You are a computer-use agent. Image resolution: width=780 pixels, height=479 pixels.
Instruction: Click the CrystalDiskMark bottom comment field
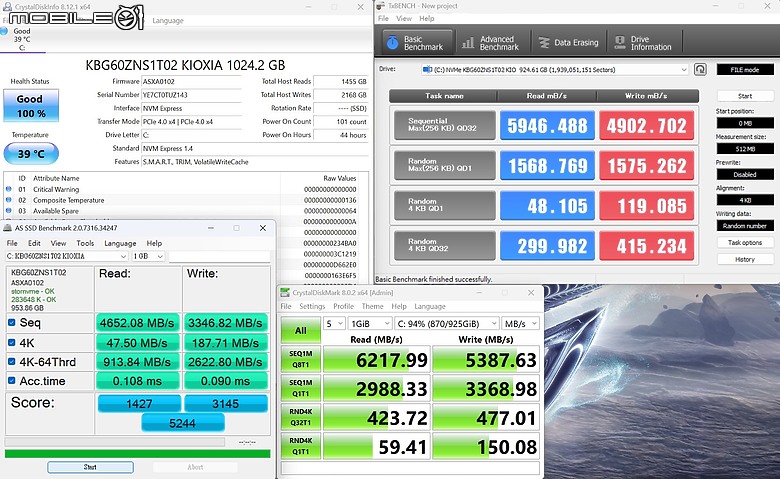coord(410,468)
